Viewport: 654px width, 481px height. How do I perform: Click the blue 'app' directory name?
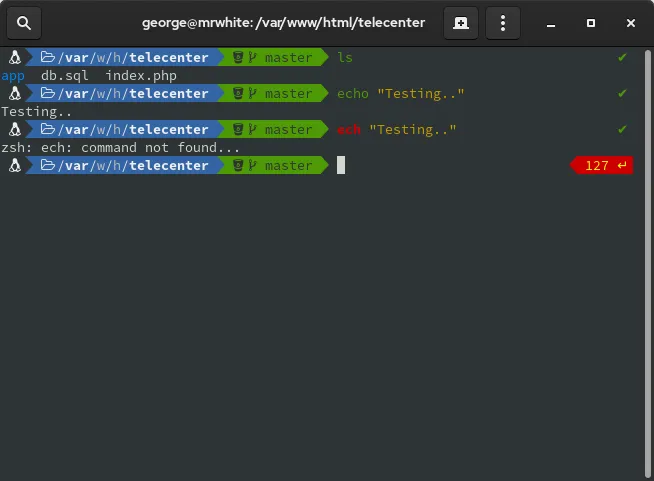(13, 76)
